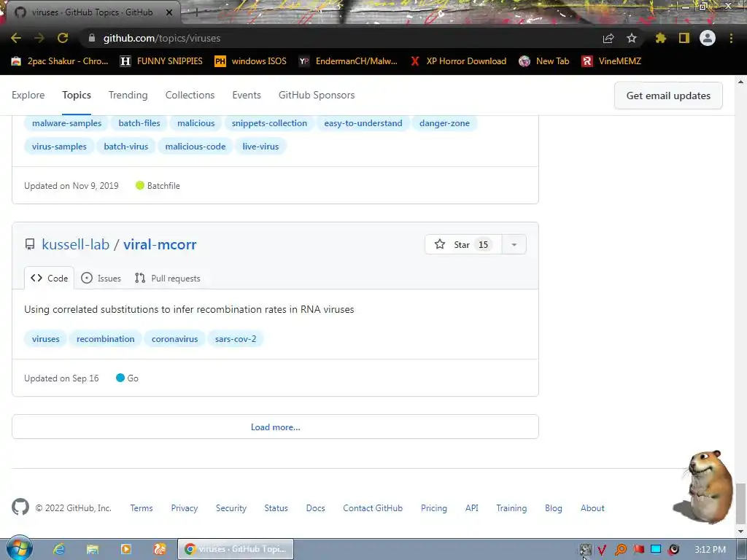The image size is (747, 560).
Task: Reload the page with the refresh icon
Action: click(63, 38)
